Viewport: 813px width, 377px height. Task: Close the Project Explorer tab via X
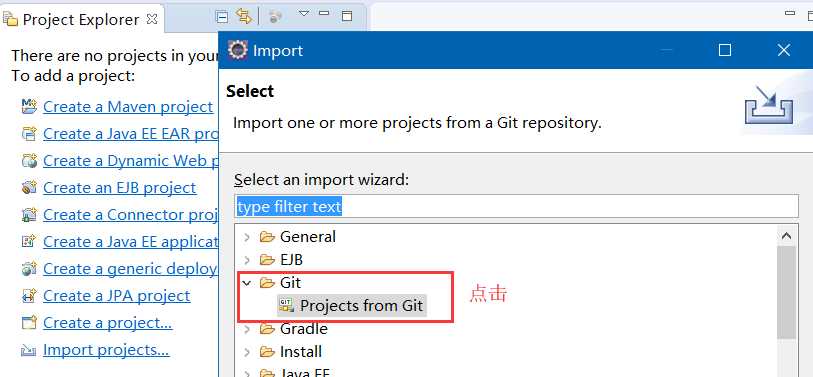click(x=152, y=19)
